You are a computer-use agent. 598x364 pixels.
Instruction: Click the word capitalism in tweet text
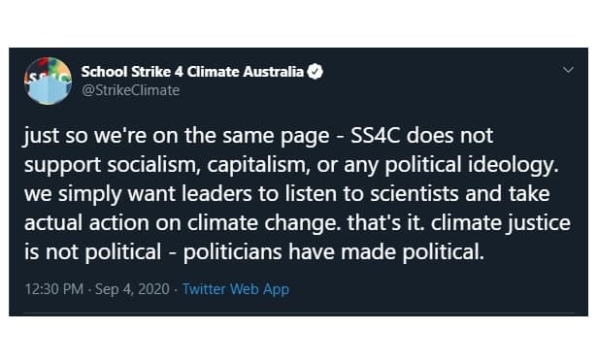point(258,165)
